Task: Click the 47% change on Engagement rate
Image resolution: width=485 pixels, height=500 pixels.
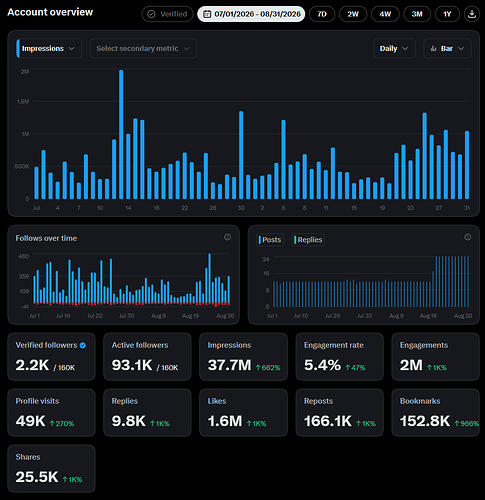Action: [355, 368]
